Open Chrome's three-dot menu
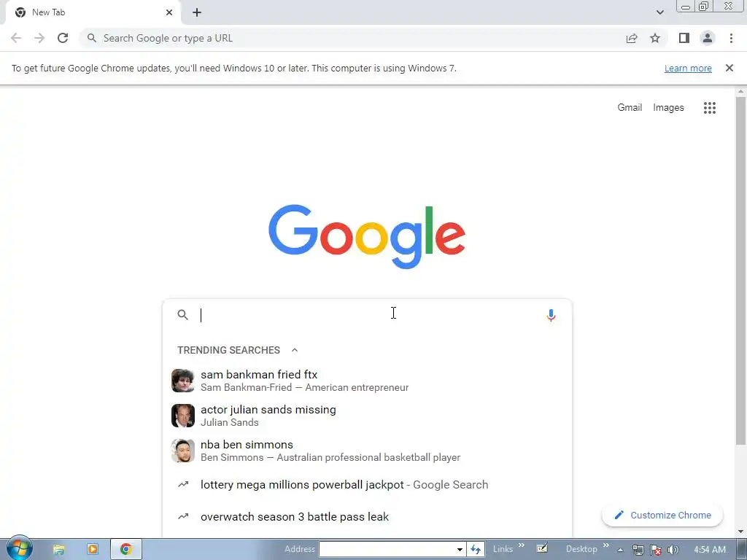Screen dimensions: 747x560 731,38
